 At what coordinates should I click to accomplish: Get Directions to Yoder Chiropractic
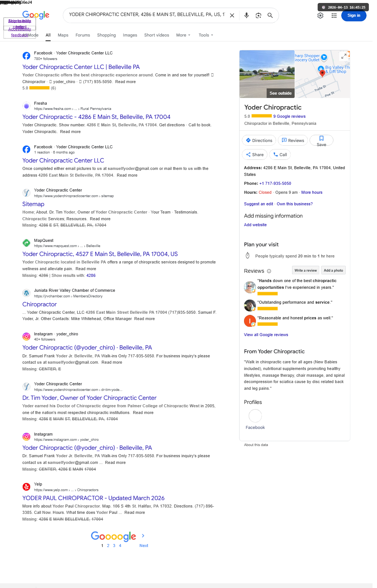[x=259, y=140]
